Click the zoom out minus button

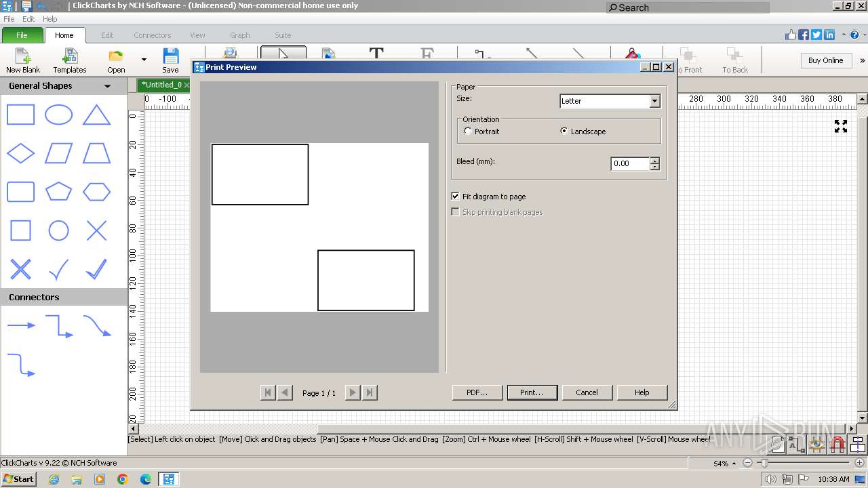[x=747, y=464]
